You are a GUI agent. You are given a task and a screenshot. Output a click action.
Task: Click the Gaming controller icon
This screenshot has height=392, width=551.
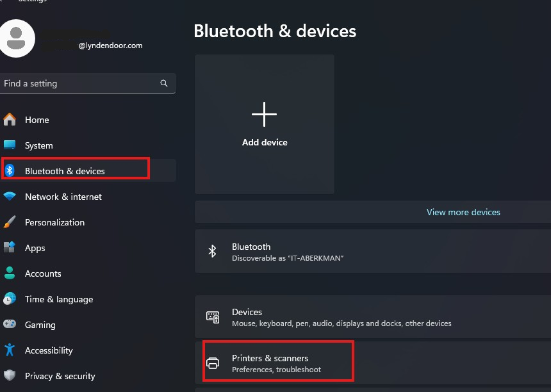click(x=10, y=324)
